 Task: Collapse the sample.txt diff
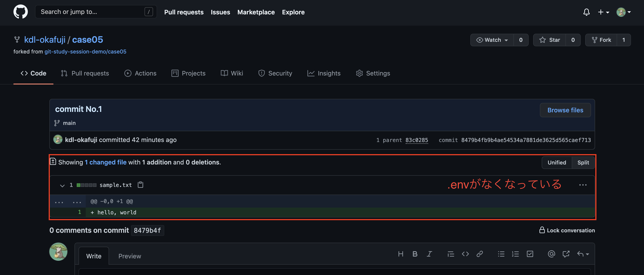pos(62,185)
